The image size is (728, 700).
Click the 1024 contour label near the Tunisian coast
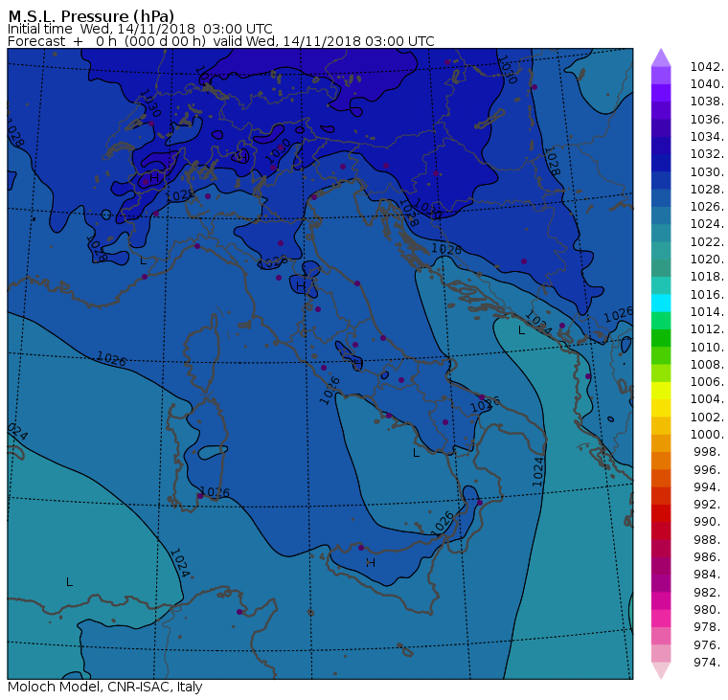coord(179,563)
